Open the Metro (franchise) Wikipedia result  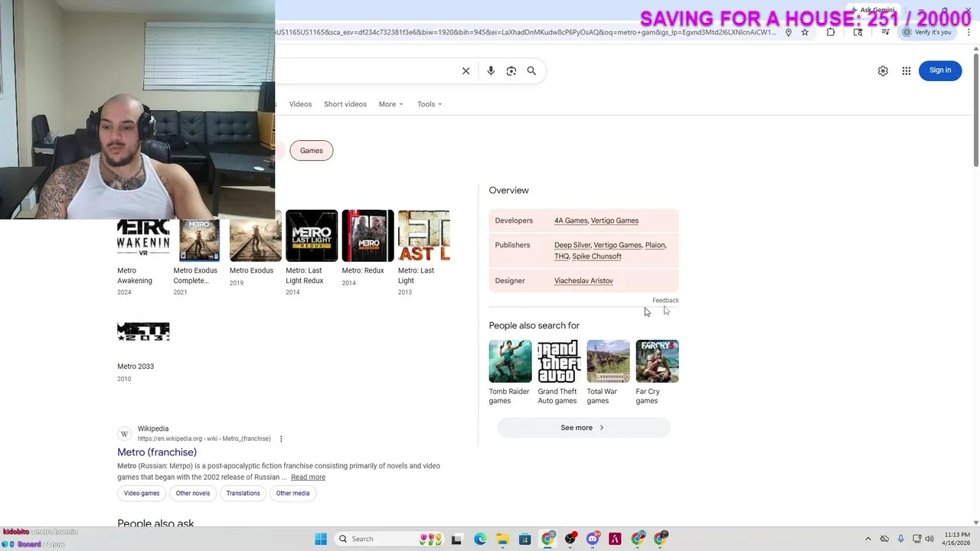pyautogui.click(x=157, y=452)
